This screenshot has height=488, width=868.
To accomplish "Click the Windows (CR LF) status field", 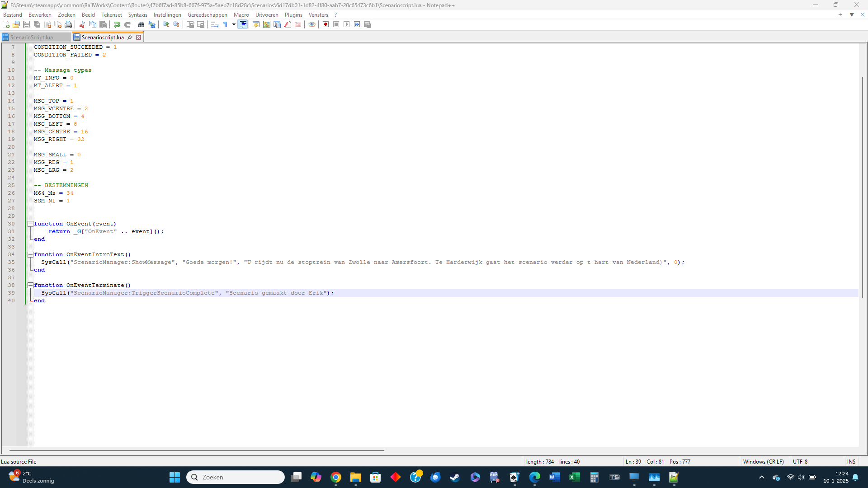I will 764,462.
